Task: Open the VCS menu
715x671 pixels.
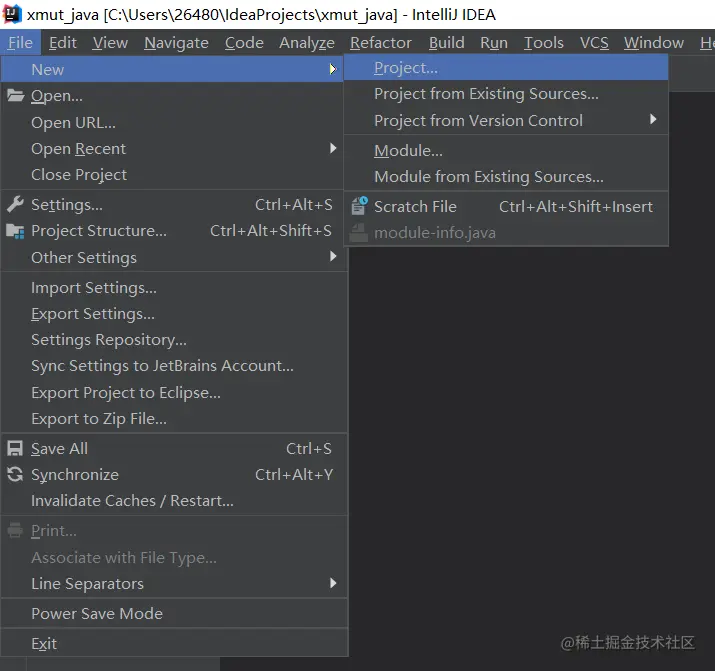Action: 594,42
